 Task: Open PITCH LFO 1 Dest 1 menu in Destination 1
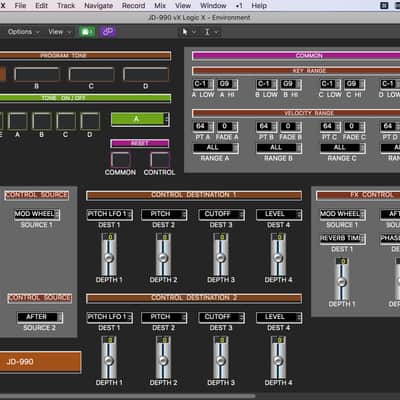coord(110,214)
